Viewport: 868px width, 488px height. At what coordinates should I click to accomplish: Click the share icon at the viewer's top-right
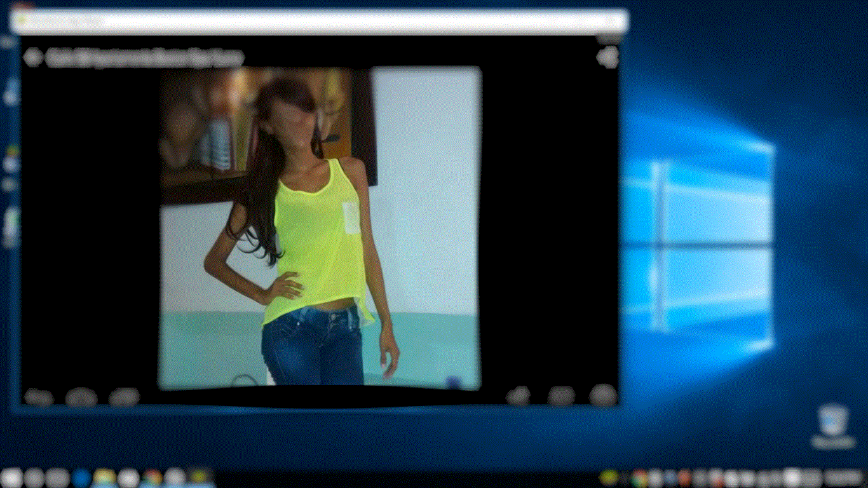pos(607,57)
